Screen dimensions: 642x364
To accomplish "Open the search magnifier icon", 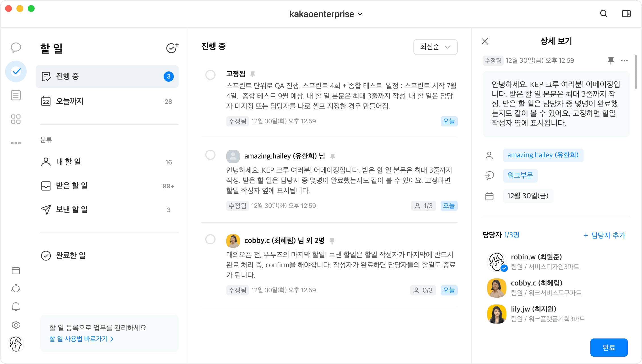I will [604, 14].
